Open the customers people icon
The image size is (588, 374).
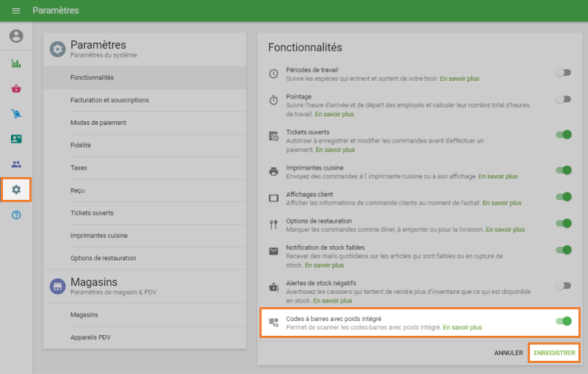[16, 165]
